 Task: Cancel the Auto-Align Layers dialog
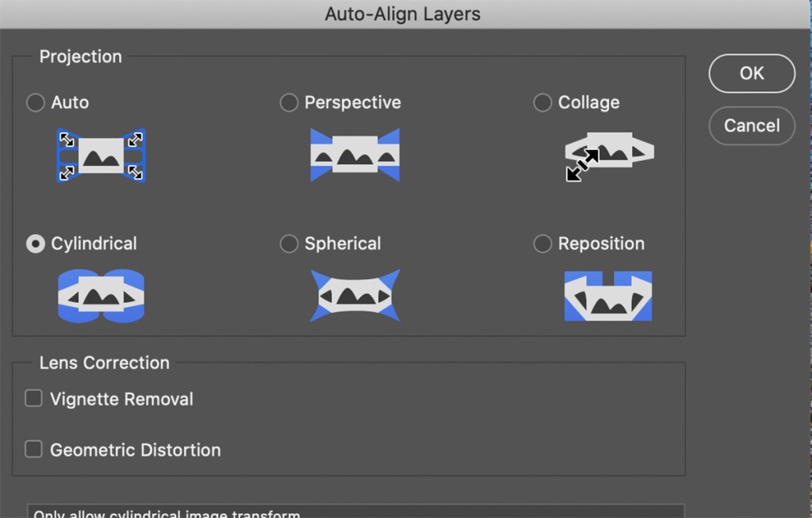[751, 126]
